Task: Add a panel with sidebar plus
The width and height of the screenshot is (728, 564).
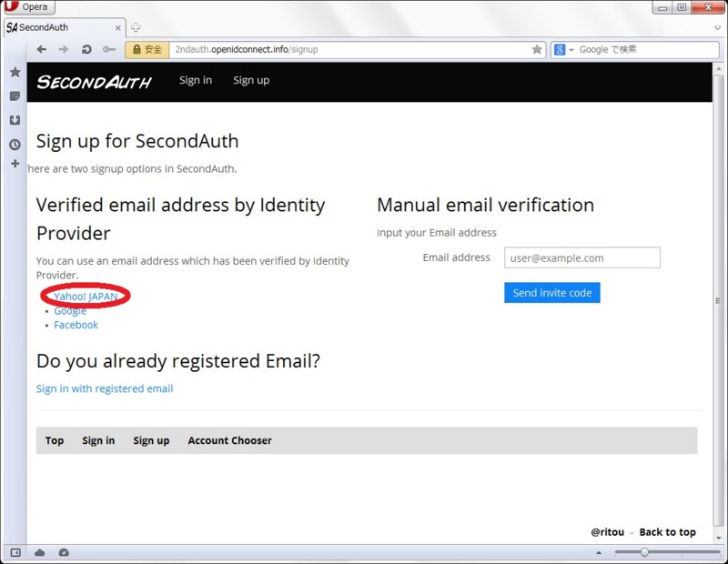Action: 15,164
